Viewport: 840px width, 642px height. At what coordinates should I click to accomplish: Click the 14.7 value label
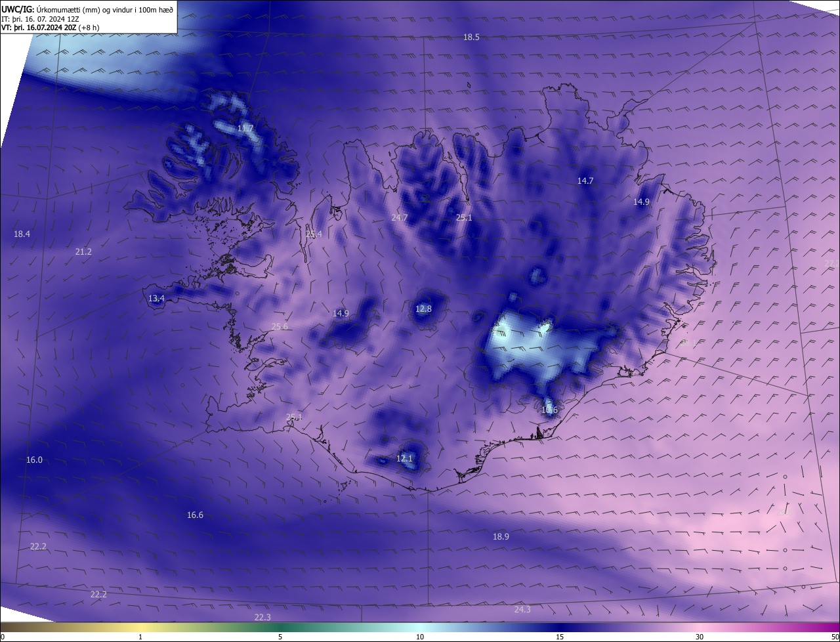[x=585, y=181]
